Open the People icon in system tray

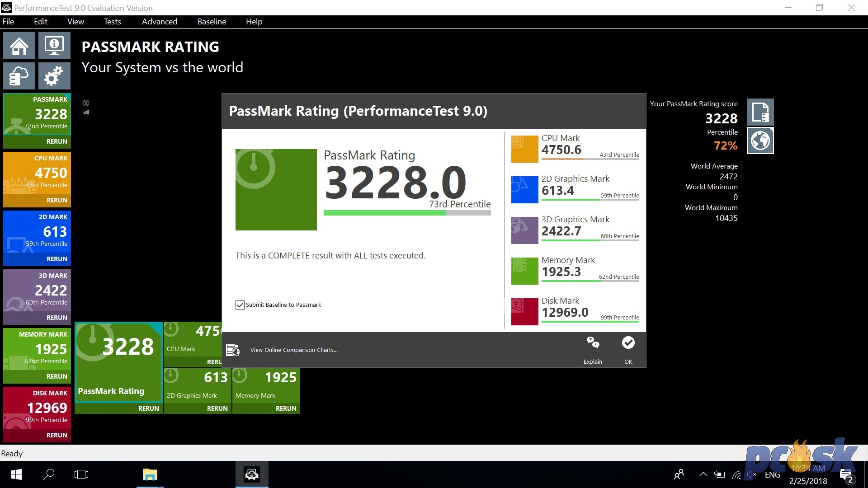pyautogui.click(x=679, y=474)
